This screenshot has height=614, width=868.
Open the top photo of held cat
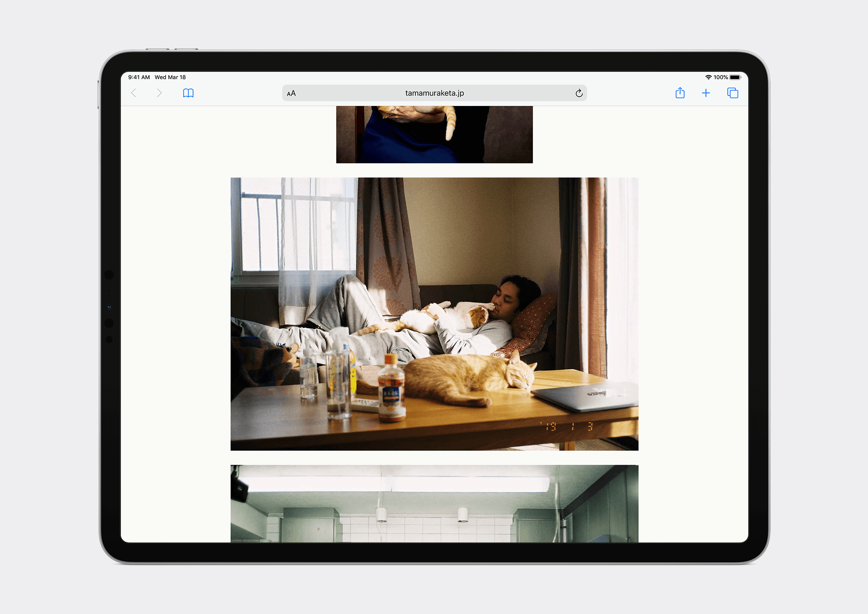(434, 134)
